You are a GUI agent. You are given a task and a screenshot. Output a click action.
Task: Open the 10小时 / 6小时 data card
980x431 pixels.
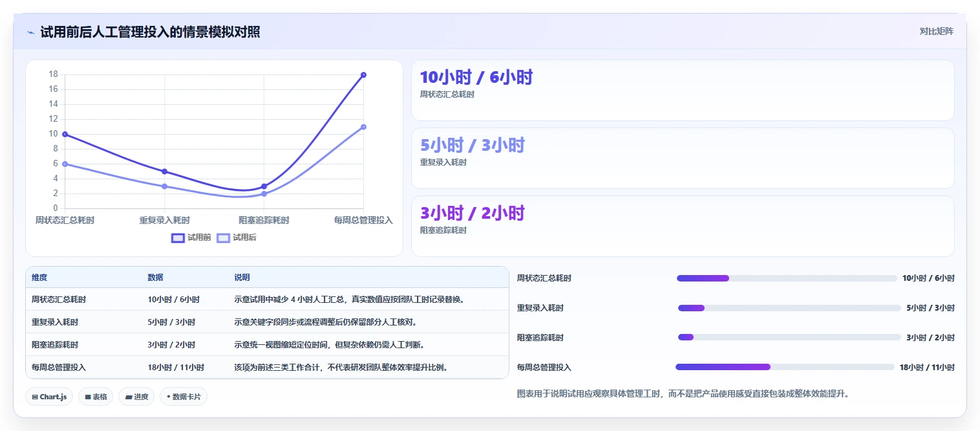pyautogui.click(x=683, y=90)
